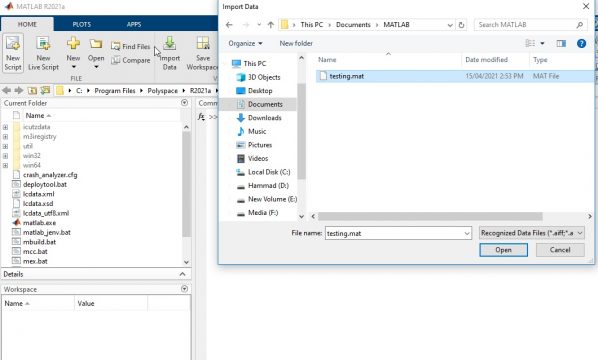Image resolution: width=598 pixels, height=360 pixels.
Task: Click Documents in the dialog breadcrumb
Action: pos(353,25)
